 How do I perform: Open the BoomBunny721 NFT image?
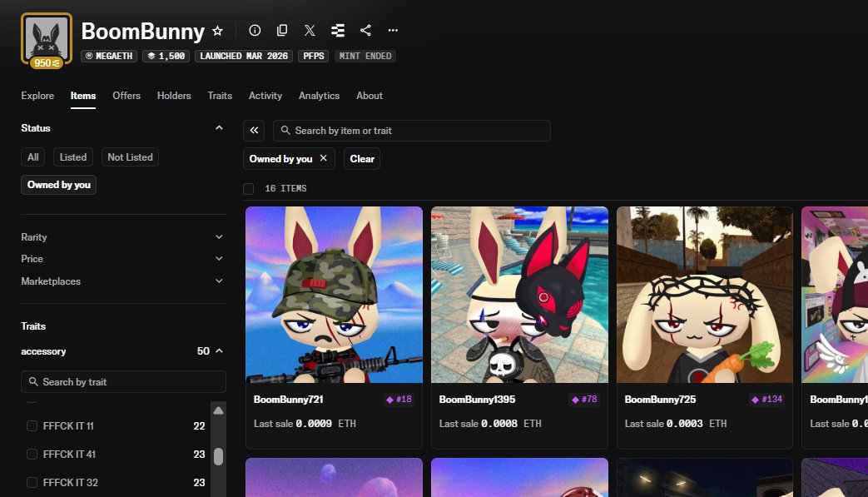[x=334, y=295]
